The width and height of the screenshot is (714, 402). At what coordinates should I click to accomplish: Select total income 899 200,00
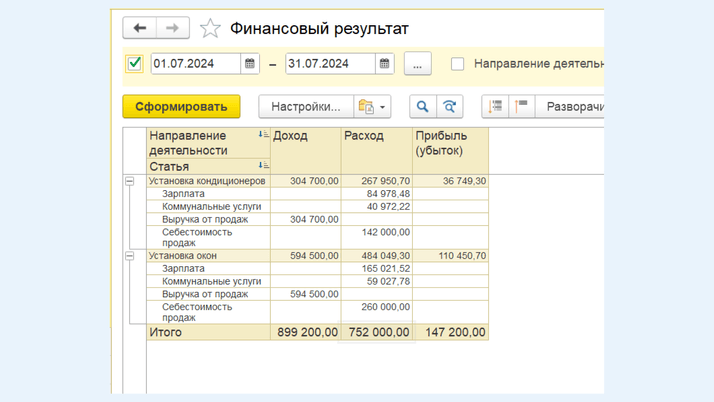307,332
